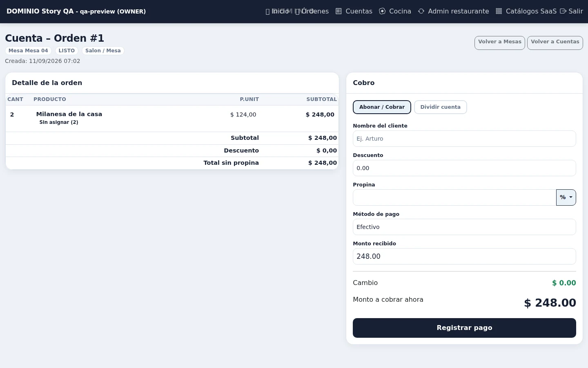Screen dimensions: 588x368
Task: Click the CANT column header
Action: pos(15,99)
